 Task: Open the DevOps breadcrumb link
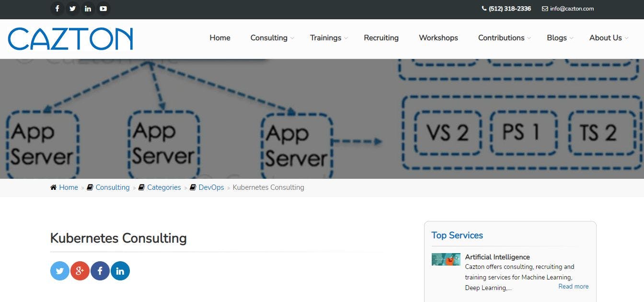[x=211, y=187]
